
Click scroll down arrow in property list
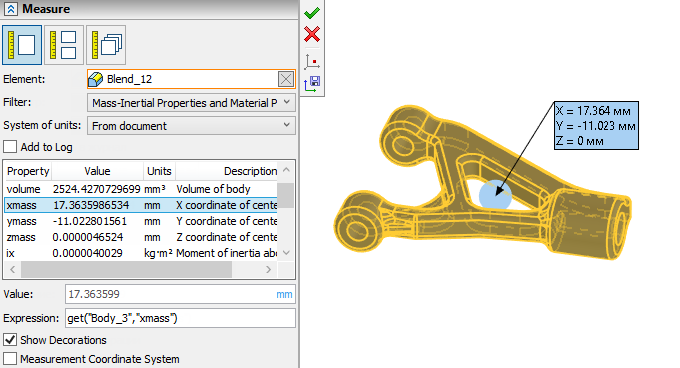(286, 253)
